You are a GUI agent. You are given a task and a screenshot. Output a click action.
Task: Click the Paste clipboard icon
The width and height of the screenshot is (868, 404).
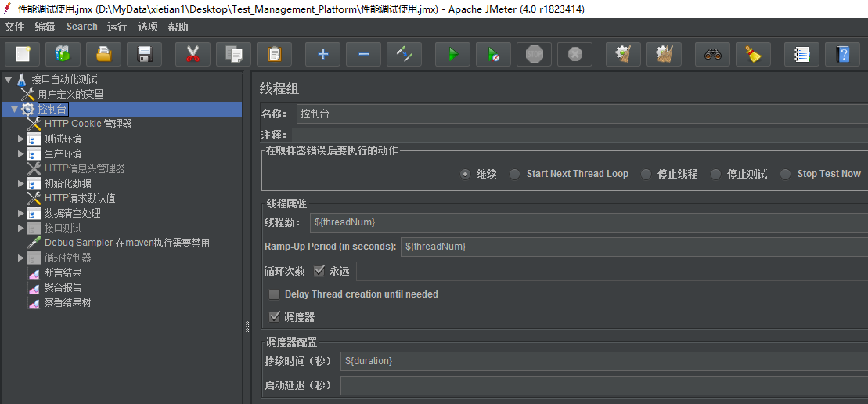(x=275, y=54)
